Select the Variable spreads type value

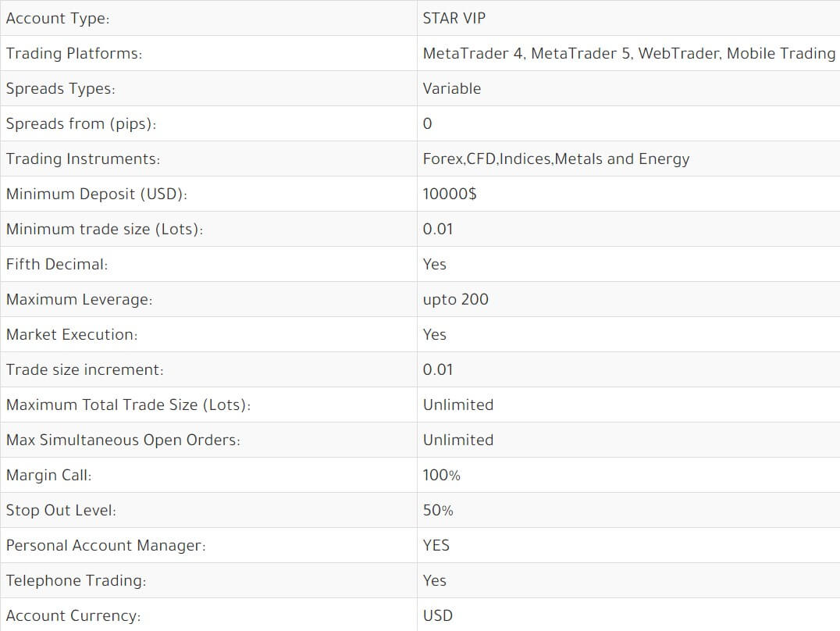coord(451,88)
